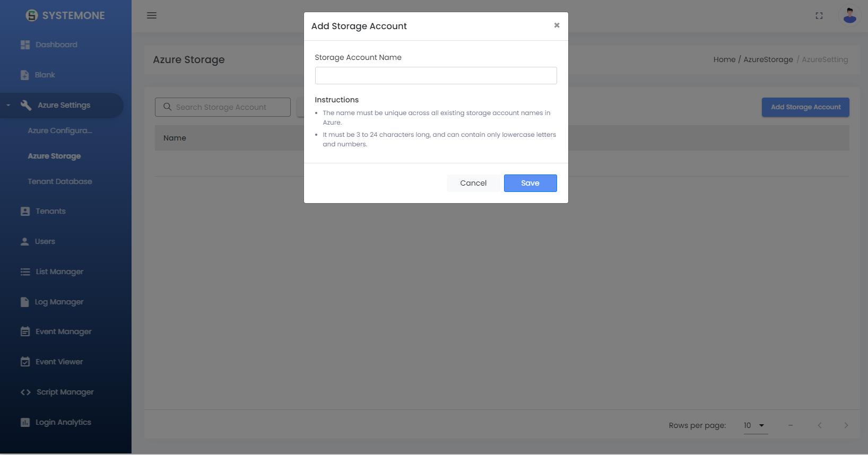This screenshot has height=455, width=868.
Task: Open the rows per page dropdown
Action: coord(756,425)
